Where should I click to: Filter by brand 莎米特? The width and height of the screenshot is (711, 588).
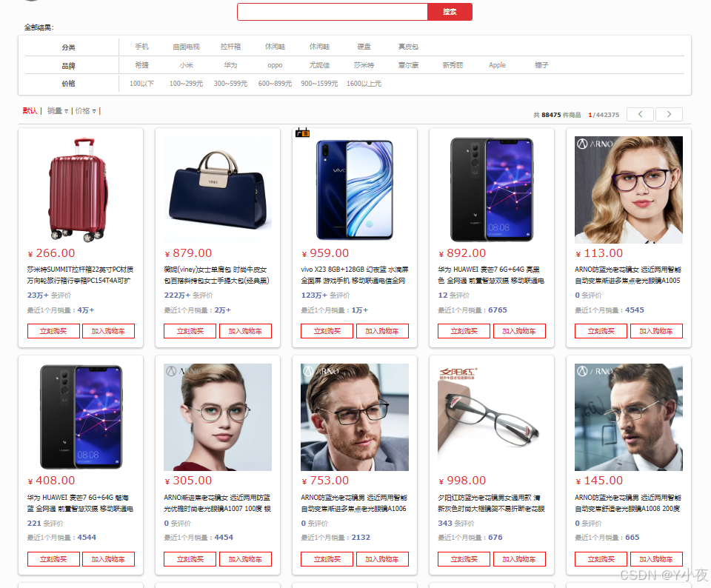tap(364, 65)
